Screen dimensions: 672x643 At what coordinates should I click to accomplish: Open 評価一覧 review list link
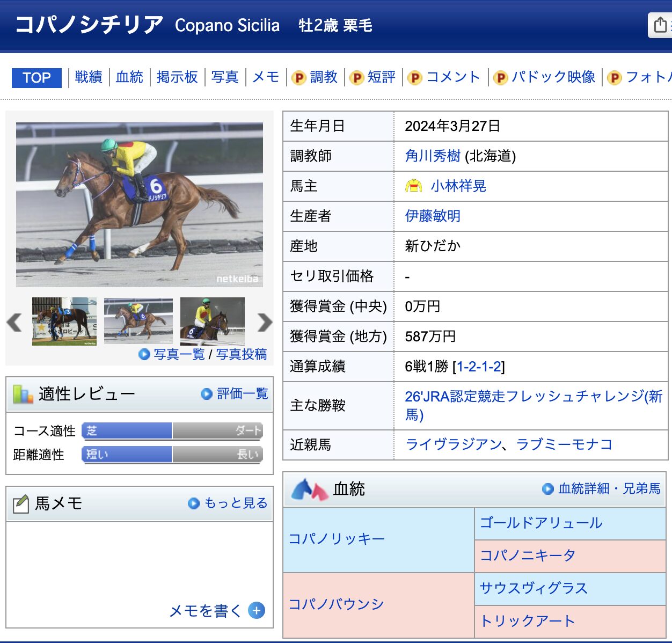pos(243,394)
